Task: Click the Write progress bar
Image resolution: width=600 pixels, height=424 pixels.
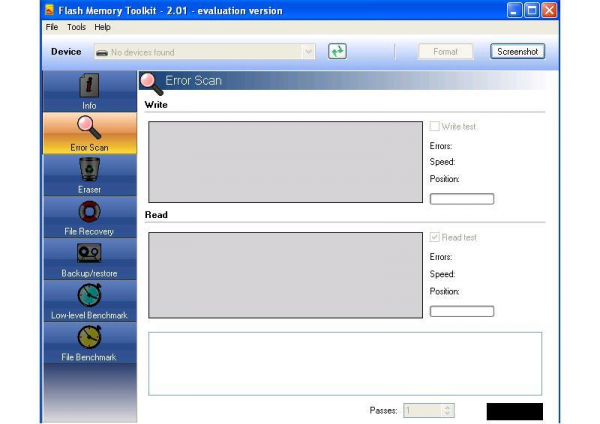Action: coord(462,199)
